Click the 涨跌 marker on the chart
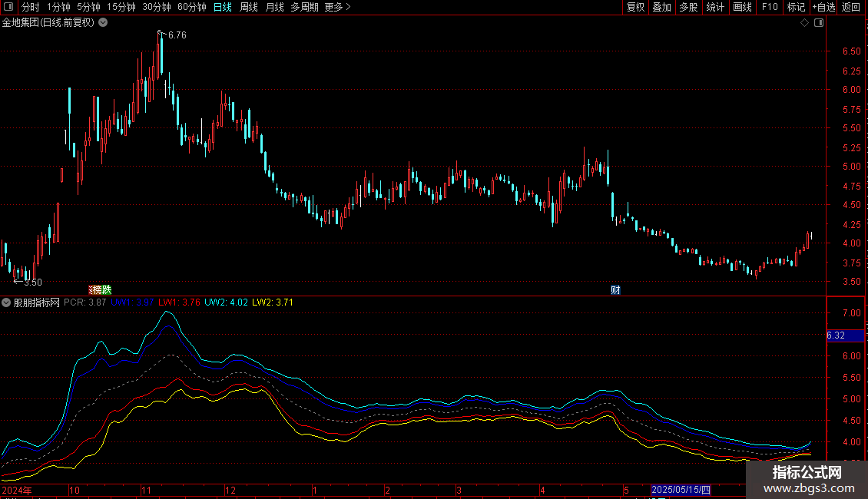Screen dimensions: 868x499 100,290
